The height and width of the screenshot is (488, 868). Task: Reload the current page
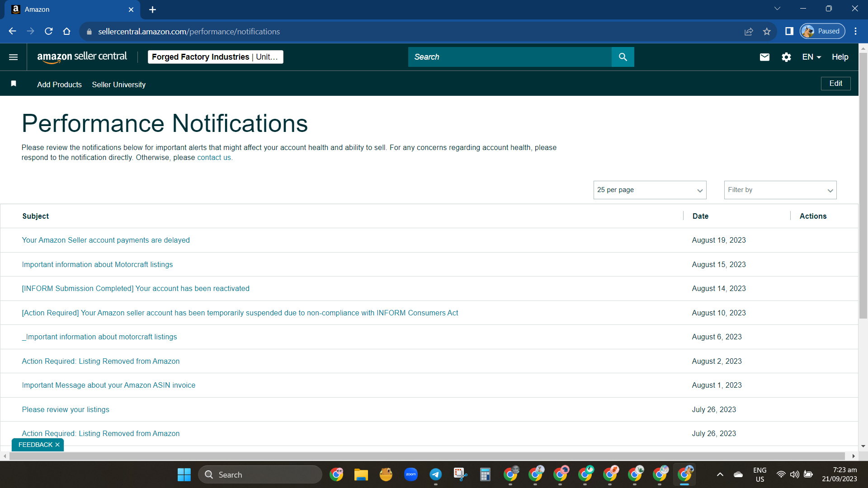(x=48, y=31)
